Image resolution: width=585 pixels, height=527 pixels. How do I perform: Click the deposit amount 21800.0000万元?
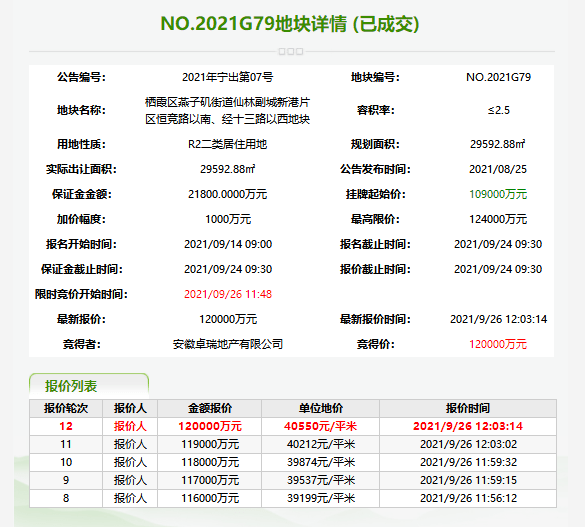tap(228, 194)
